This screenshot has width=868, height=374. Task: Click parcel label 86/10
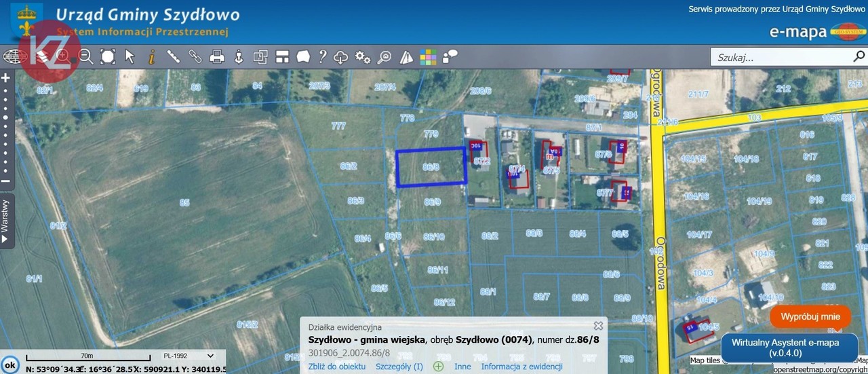[x=434, y=237]
